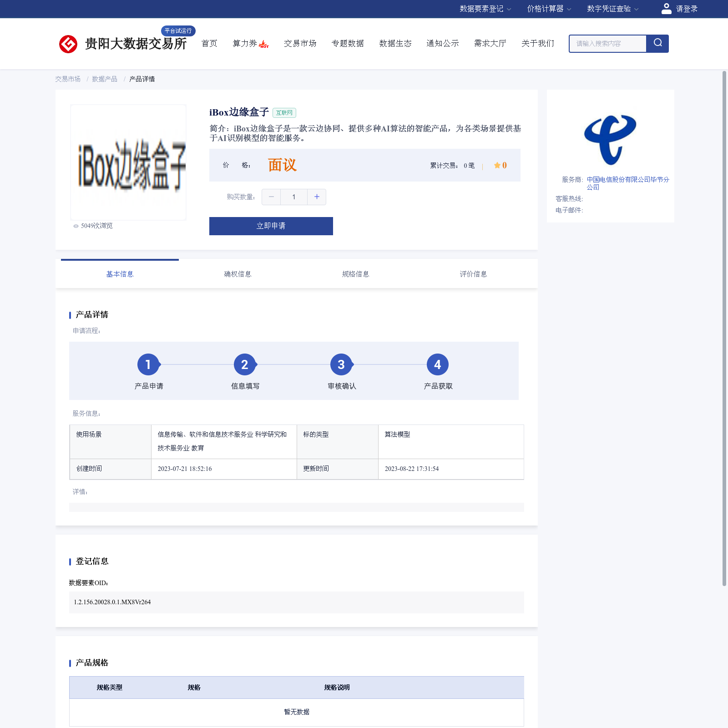Open the 首页 nav item
Screen dimensions: 728x728
point(209,43)
